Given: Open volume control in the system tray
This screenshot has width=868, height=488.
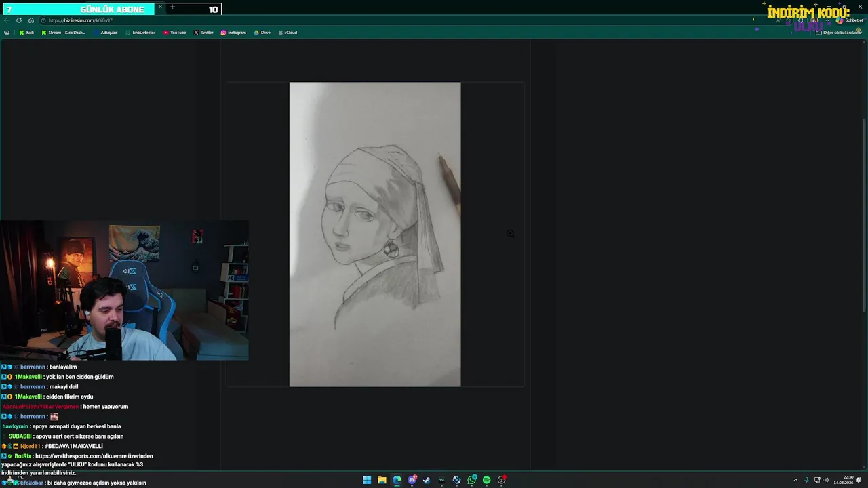Looking at the screenshot, I should click(825, 480).
